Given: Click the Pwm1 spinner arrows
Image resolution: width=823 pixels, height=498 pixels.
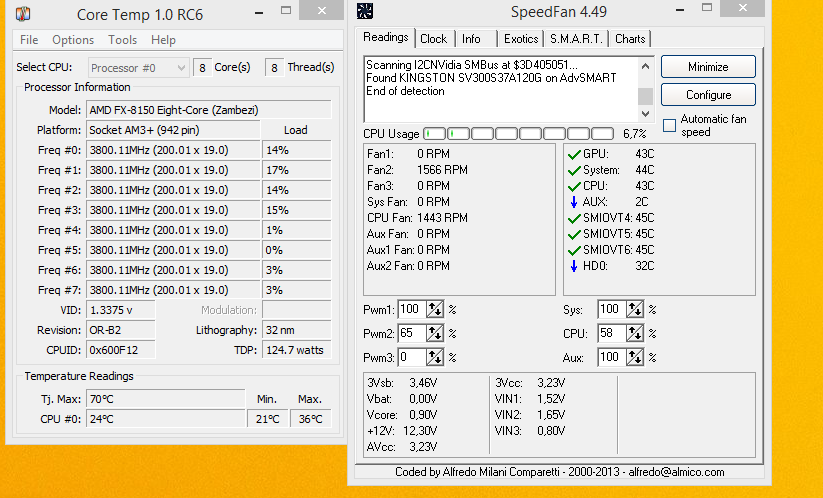Looking at the screenshot, I should (435, 310).
